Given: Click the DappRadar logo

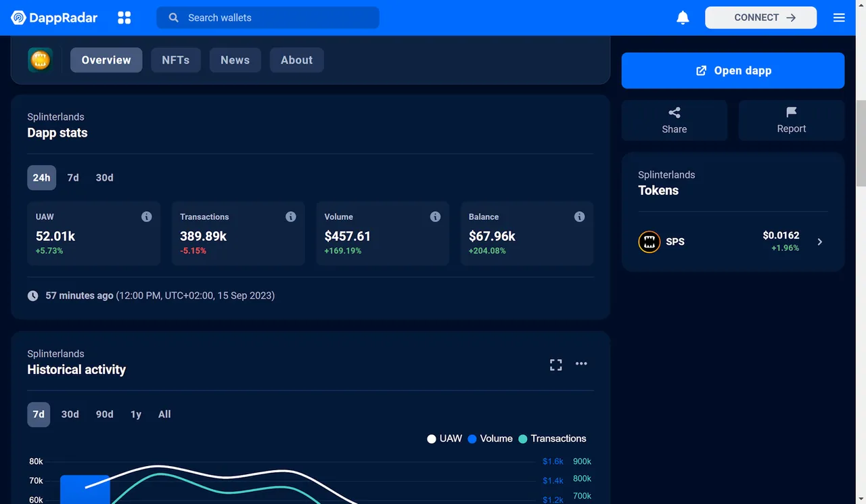Looking at the screenshot, I should 54,18.
